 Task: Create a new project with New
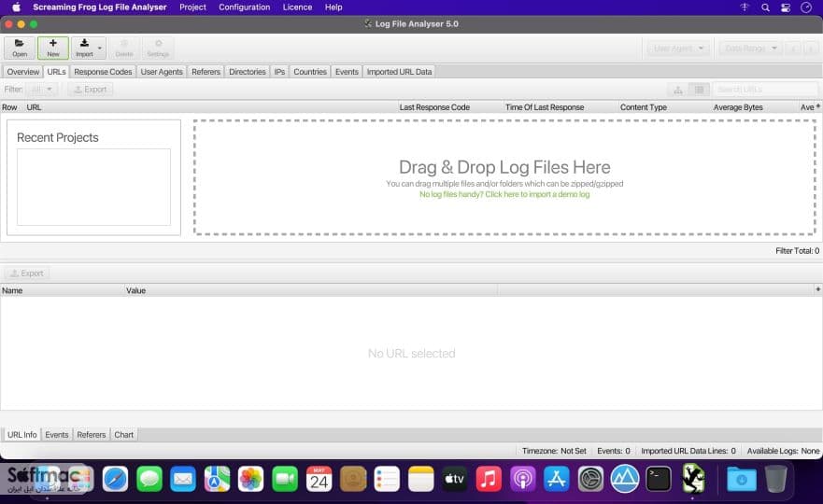click(53, 48)
